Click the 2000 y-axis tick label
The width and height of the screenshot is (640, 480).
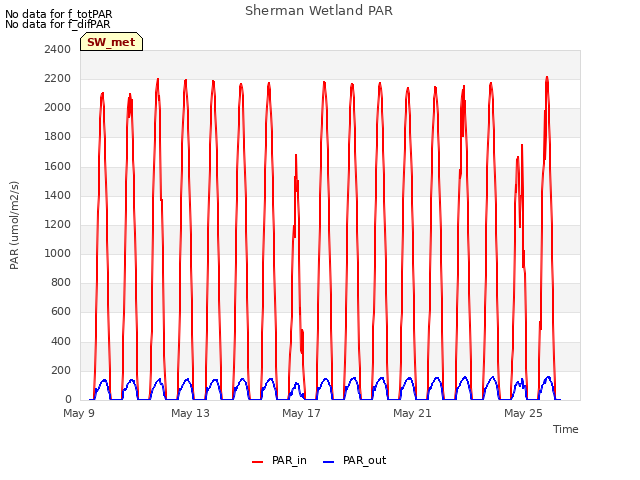58,107
